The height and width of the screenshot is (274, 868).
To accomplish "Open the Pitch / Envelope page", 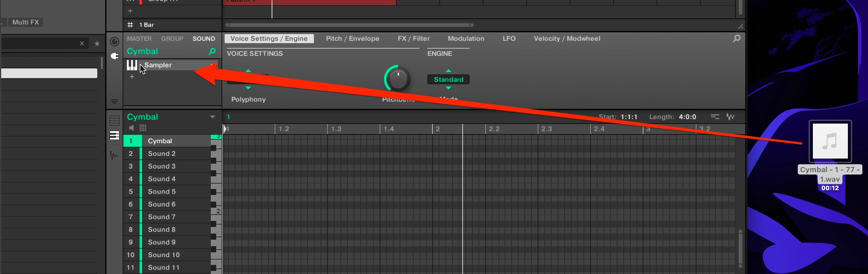I will [352, 38].
